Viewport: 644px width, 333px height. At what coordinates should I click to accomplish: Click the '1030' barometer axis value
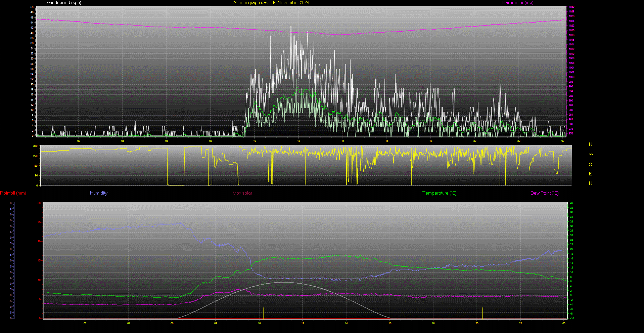coord(571,7)
